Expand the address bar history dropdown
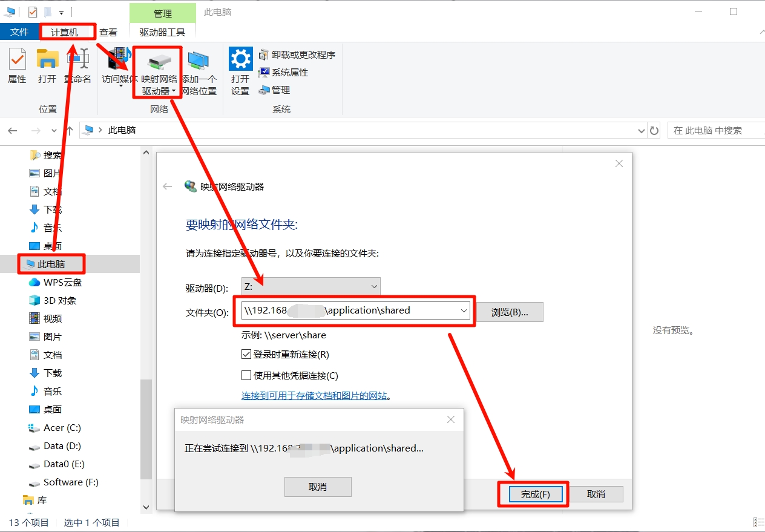 pos(642,130)
